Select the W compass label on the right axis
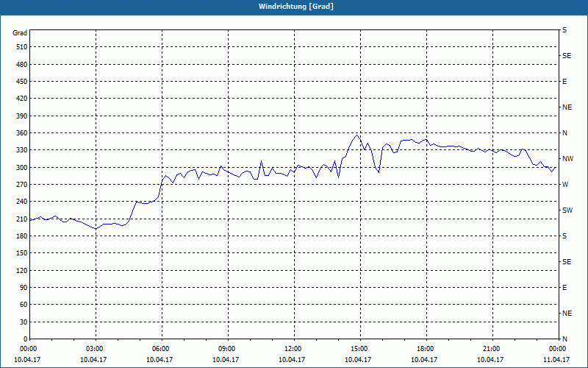Screen dimensions: 588x368 [x=565, y=185]
